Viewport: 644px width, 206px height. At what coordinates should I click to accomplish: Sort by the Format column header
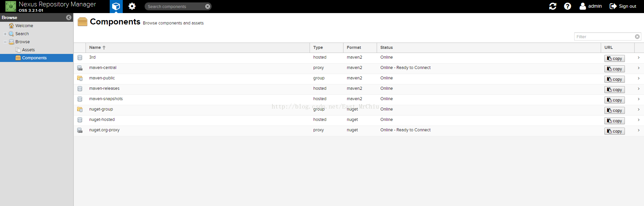tap(360, 48)
